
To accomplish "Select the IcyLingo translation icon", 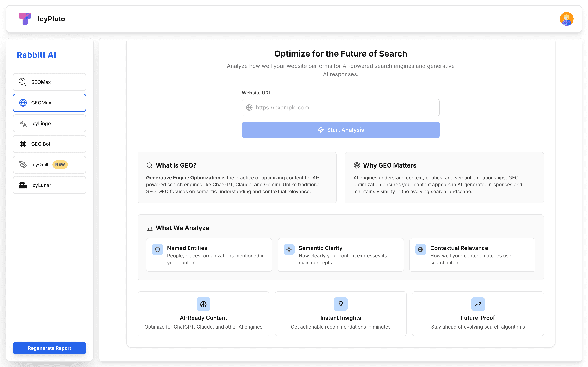I will pos(23,123).
